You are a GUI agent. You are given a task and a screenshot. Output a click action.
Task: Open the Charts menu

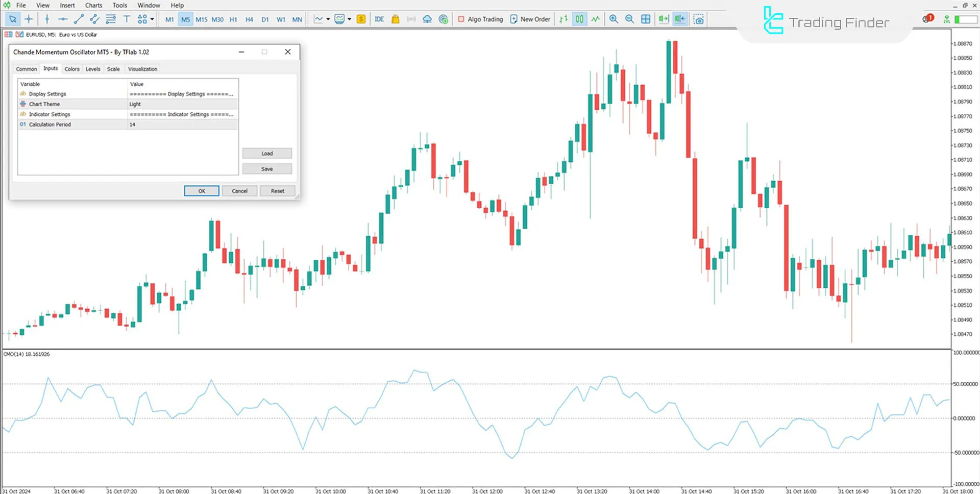[x=93, y=5]
